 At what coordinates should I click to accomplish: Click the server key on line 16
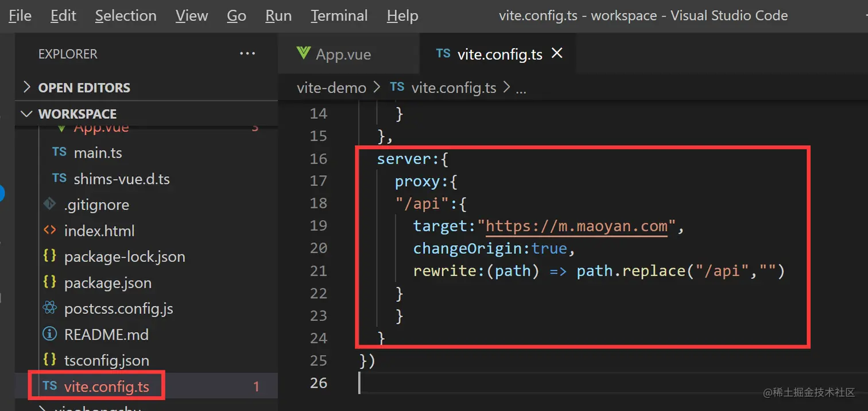[x=404, y=158]
